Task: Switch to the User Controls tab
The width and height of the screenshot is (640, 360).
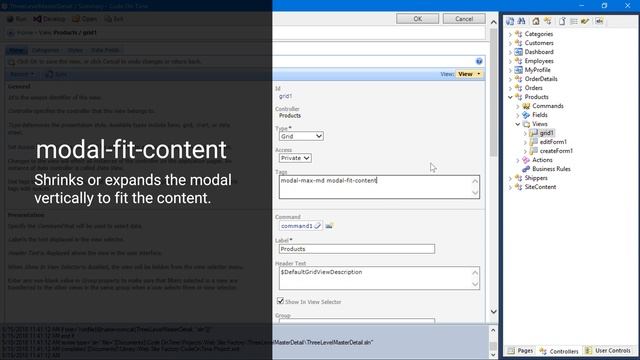Action: 608,351
